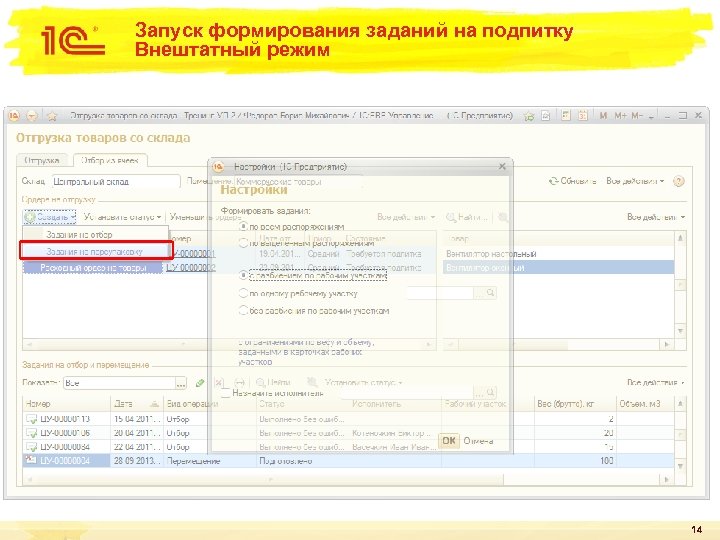This screenshot has height=540, width=720.
Task: Click Уменьшить ордера command
Action: pyautogui.click(x=205, y=217)
